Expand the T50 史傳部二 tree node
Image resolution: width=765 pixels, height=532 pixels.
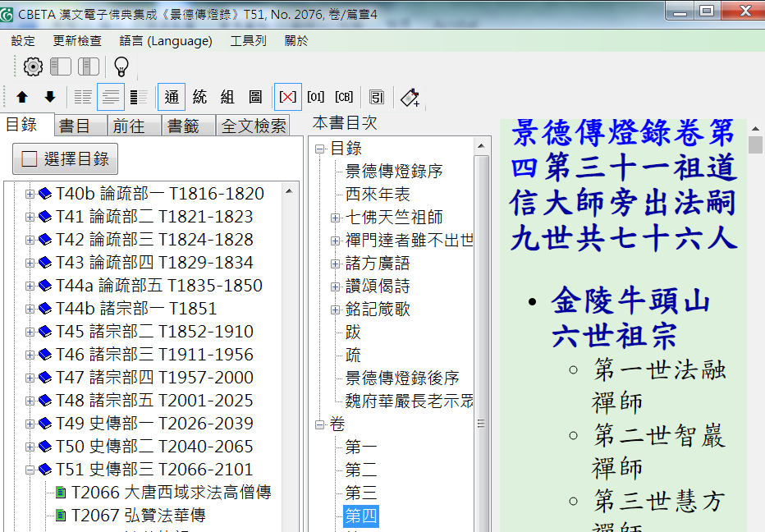[x=30, y=447]
